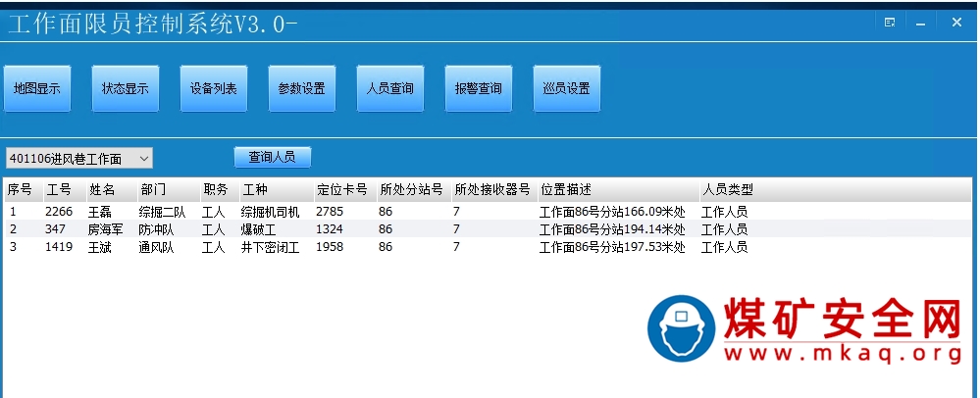This screenshot has height=398, width=980.
Task: Click employee number 2266
Action: click(59, 212)
